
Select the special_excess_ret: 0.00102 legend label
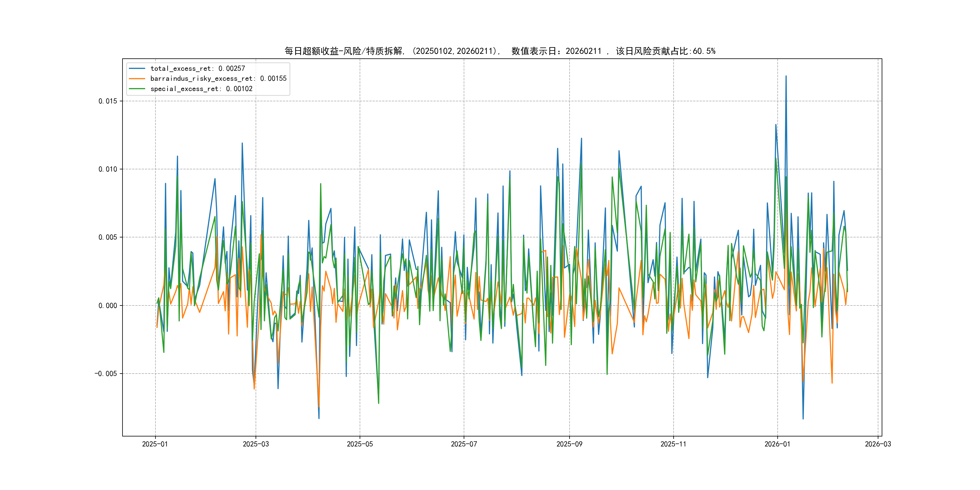(x=201, y=89)
